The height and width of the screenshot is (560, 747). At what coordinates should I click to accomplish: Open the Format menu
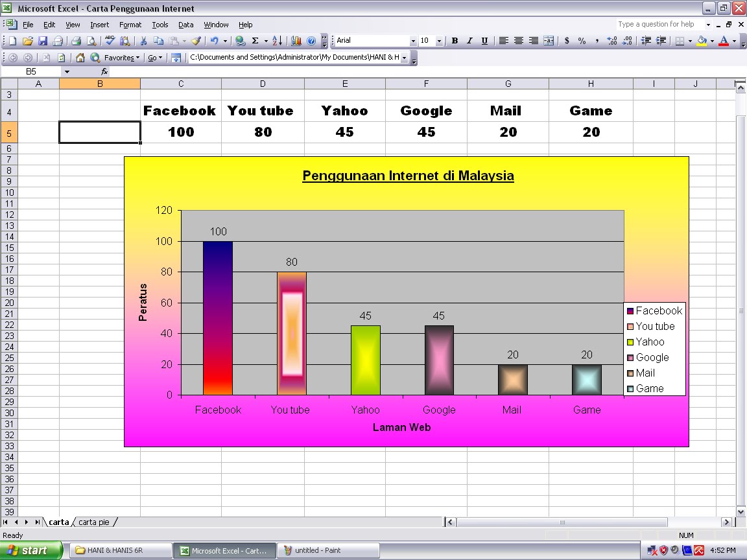coord(130,25)
